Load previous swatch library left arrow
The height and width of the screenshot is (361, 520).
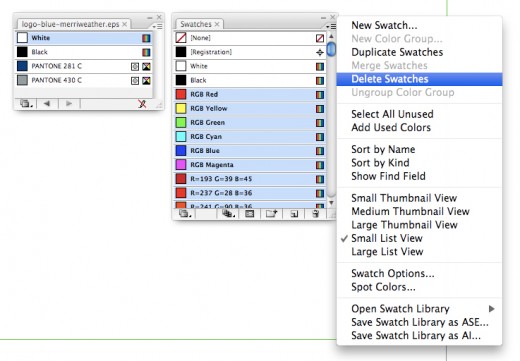pyautogui.click(x=47, y=104)
